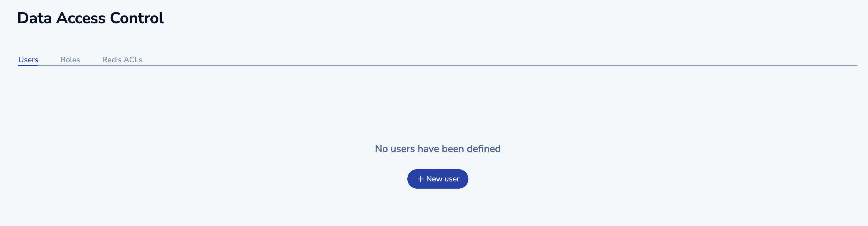View roles by clicking Roles

click(70, 60)
